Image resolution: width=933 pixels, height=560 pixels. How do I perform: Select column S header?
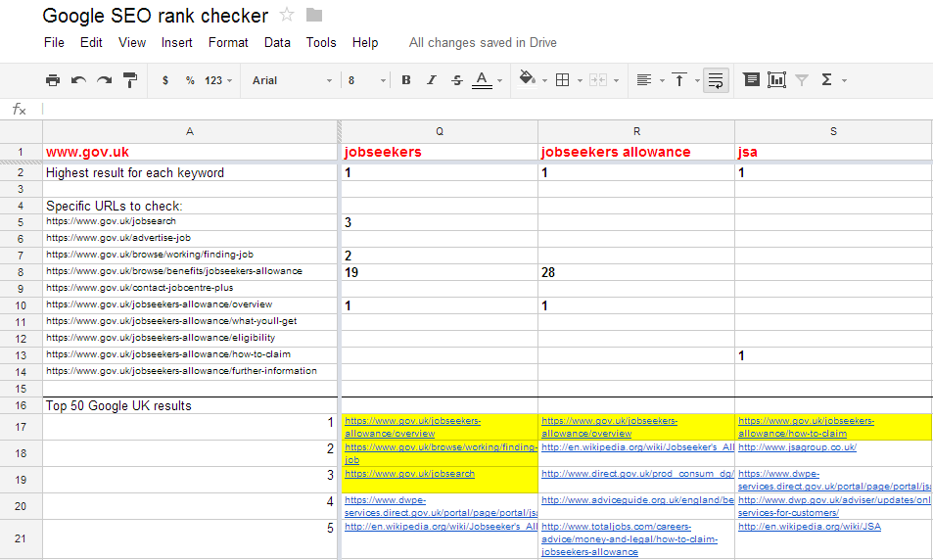pyautogui.click(x=833, y=131)
